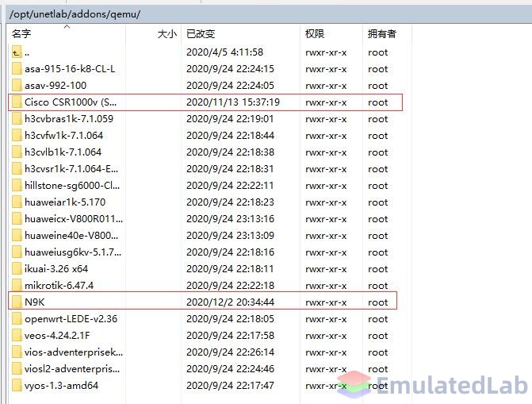Click the /opt/unetlab/addons/qemu/ path bar
Image resolution: width=532 pixels, height=404 pixels.
coord(269,14)
